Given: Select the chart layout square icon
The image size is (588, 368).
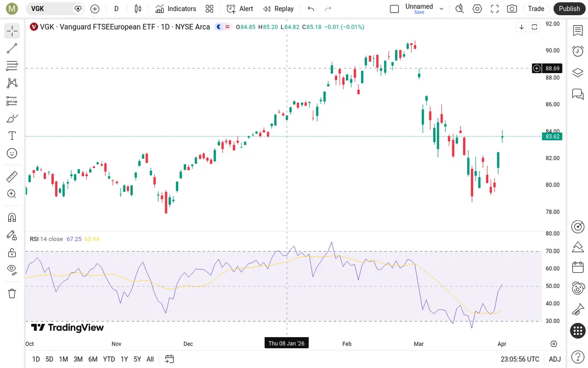Looking at the screenshot, I should [394, 9].
